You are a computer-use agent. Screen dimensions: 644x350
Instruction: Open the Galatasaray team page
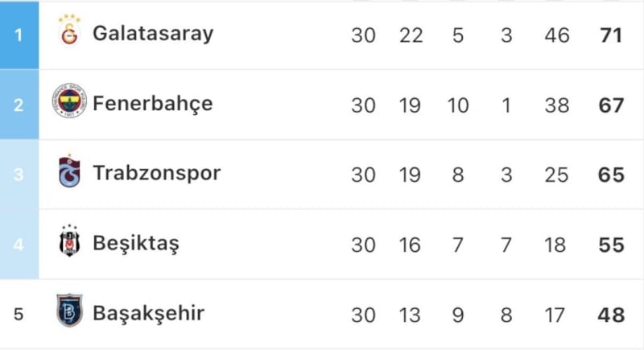(x=153, y=34)
